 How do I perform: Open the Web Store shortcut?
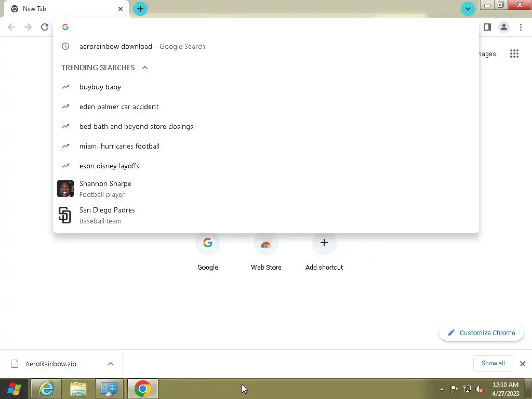tap(266, 251)
